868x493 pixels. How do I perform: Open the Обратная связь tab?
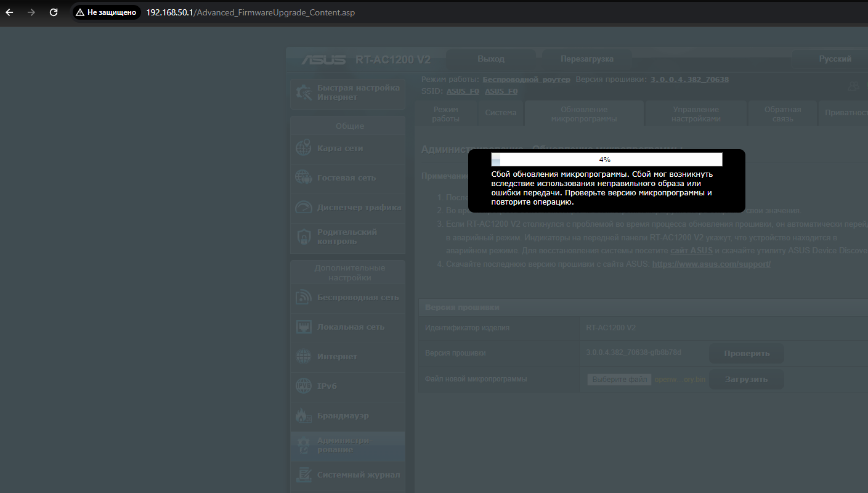tap(782, 114)
